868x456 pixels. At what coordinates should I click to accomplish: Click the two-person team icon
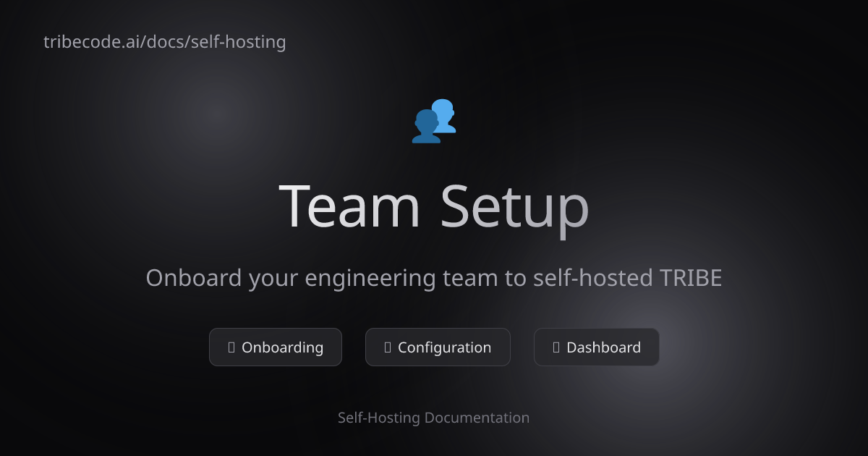pyautogui.click(x=434, y=121)
